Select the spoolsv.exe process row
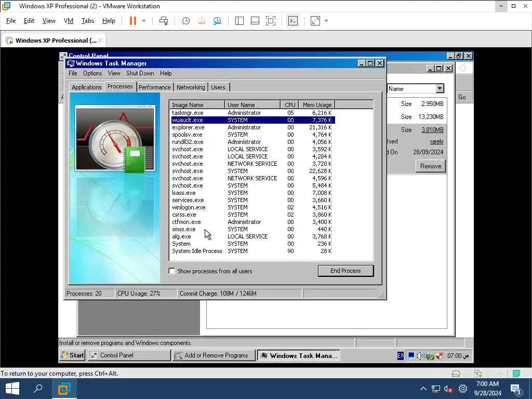The image size is (532, 399). tap(252, 135)
